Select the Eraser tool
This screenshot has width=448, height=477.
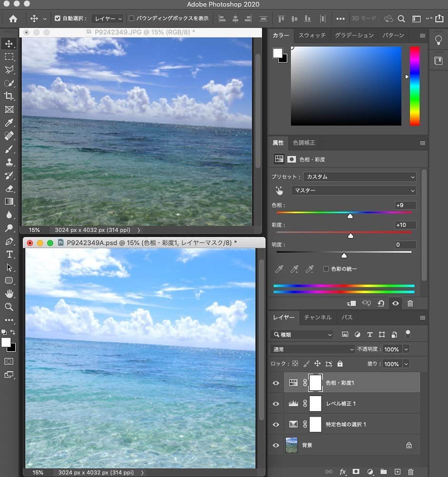(9, 189)
